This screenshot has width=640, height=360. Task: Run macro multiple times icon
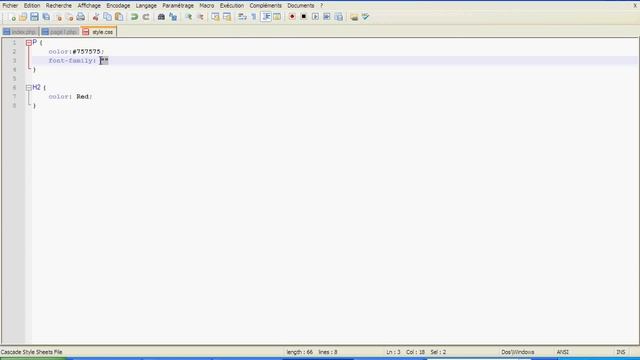click(x=327, y=17)
